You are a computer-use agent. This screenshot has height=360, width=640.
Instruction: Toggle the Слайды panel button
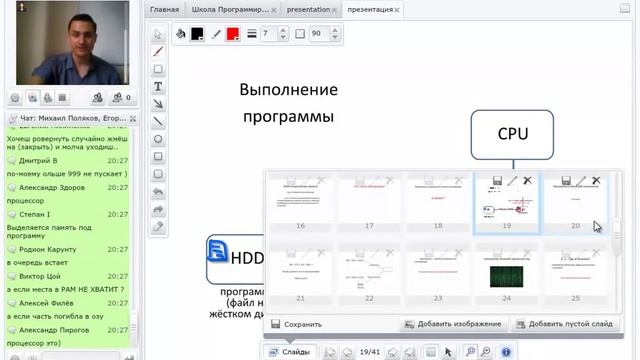tap(289, 351)
